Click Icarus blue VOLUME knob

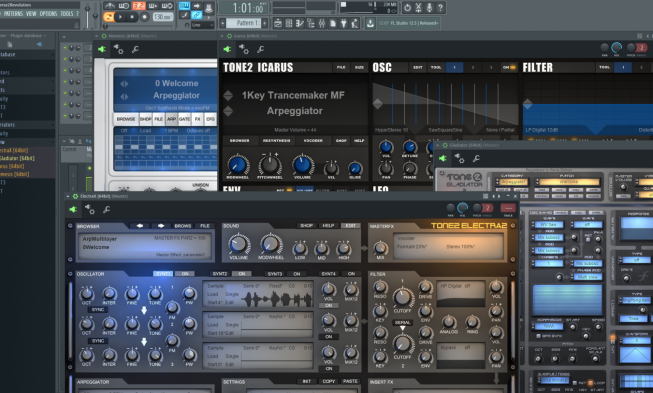[303, 164]
